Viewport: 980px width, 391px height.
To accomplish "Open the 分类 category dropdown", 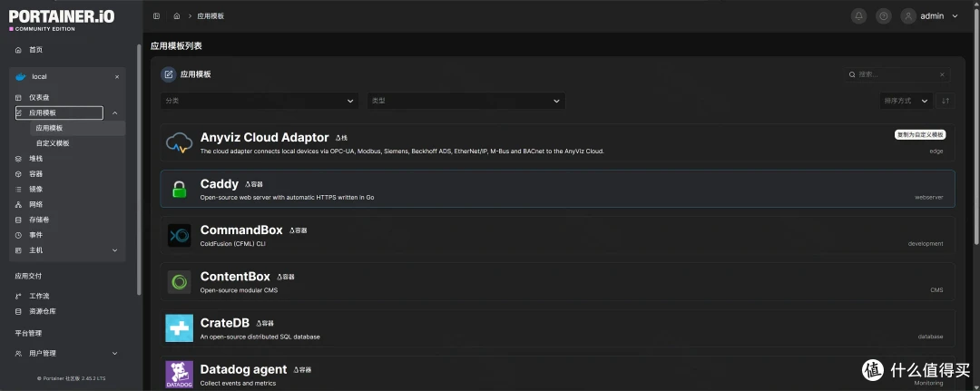I will 260,101.
